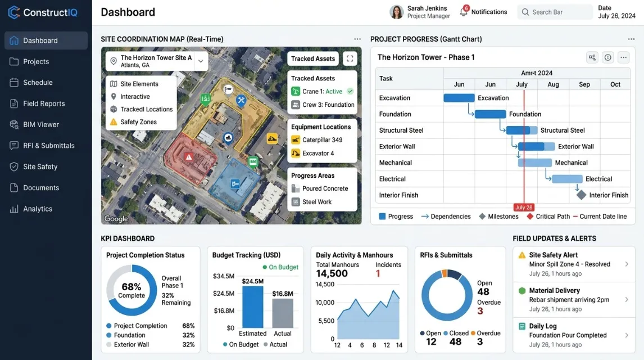Click the Actual $16.8M budget bar

[x=283, y=313]
